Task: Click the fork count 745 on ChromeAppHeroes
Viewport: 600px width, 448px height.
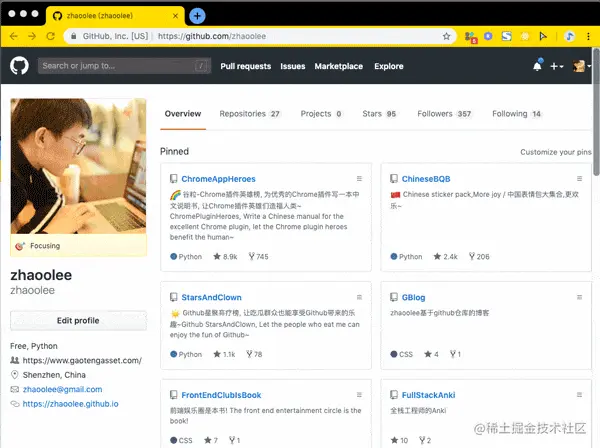Action: point(258,257)
